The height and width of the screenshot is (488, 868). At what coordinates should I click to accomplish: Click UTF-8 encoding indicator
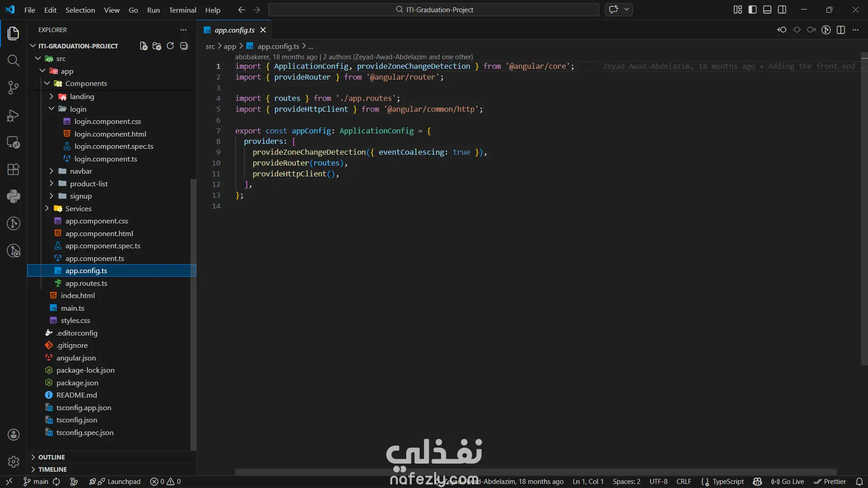659,482
